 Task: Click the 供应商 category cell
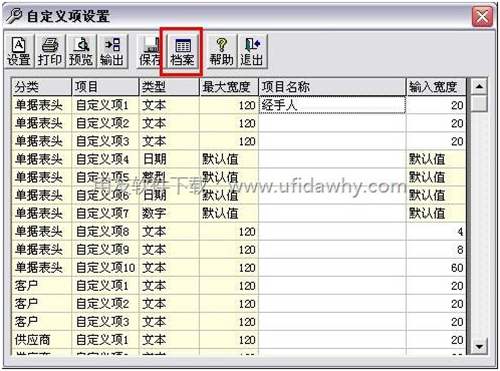pyautogui.click(x=42, y=340)
